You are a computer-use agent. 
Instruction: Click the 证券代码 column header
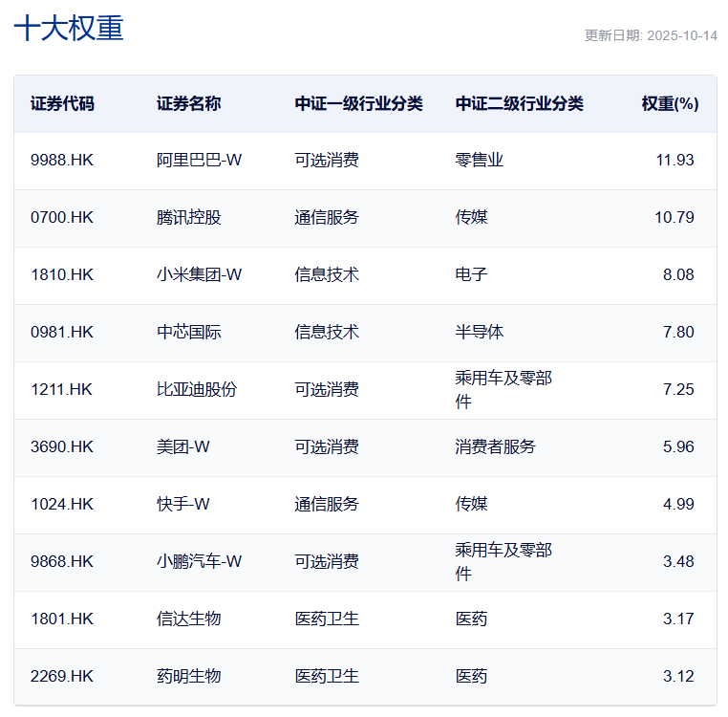point(62,103)
